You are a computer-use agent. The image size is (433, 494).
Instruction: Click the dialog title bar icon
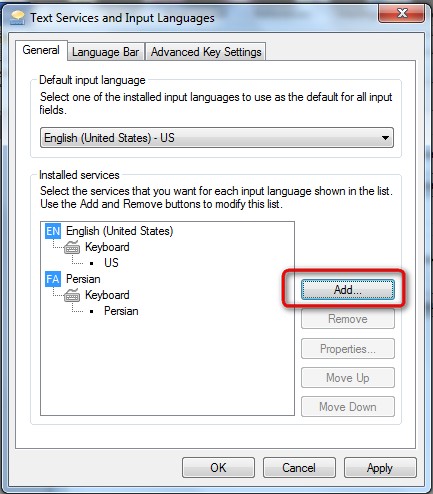coord(17,18)
